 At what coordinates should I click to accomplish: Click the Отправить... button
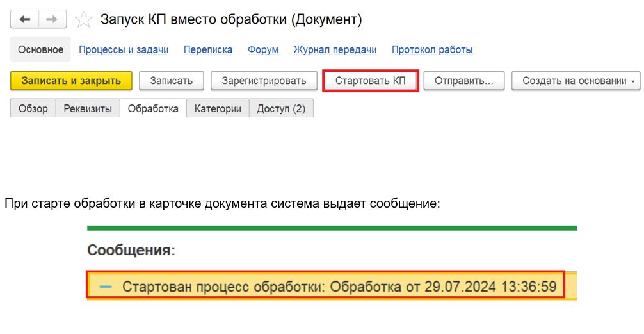click(x=463, y=81)
